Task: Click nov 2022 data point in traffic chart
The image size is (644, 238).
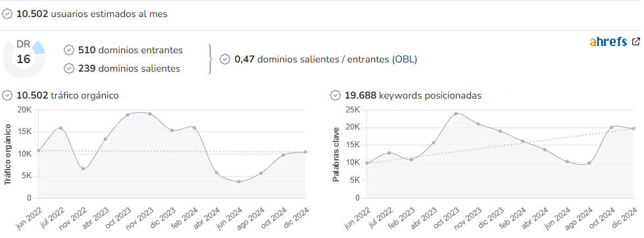Action: pyautogui.click(x=83, y=169)
